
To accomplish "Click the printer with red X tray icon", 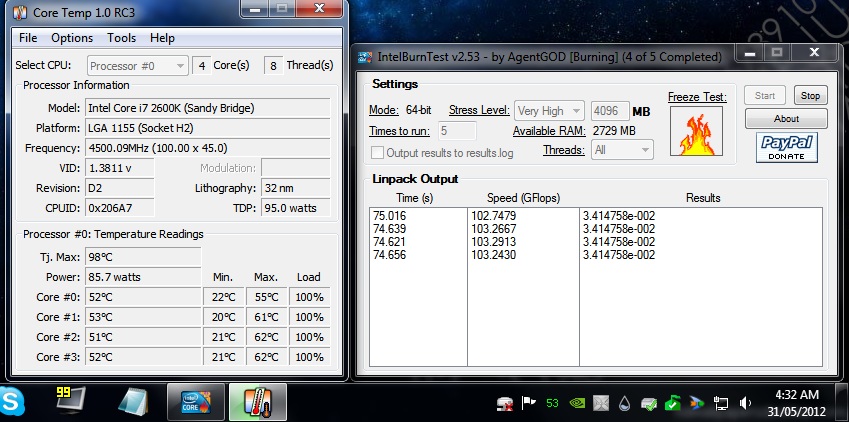I will [505, 403].
